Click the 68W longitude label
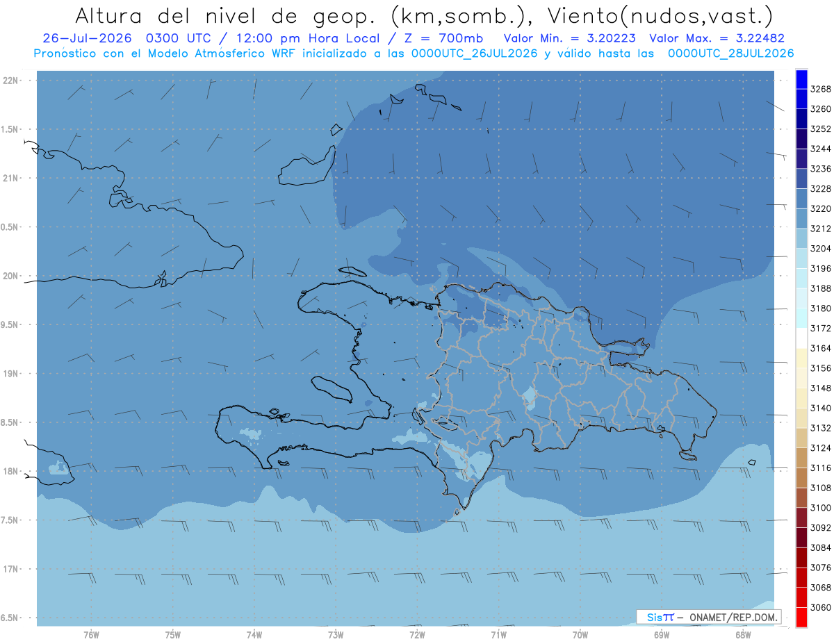This screenshot has height=644, width=834. (x=743, y=635)
